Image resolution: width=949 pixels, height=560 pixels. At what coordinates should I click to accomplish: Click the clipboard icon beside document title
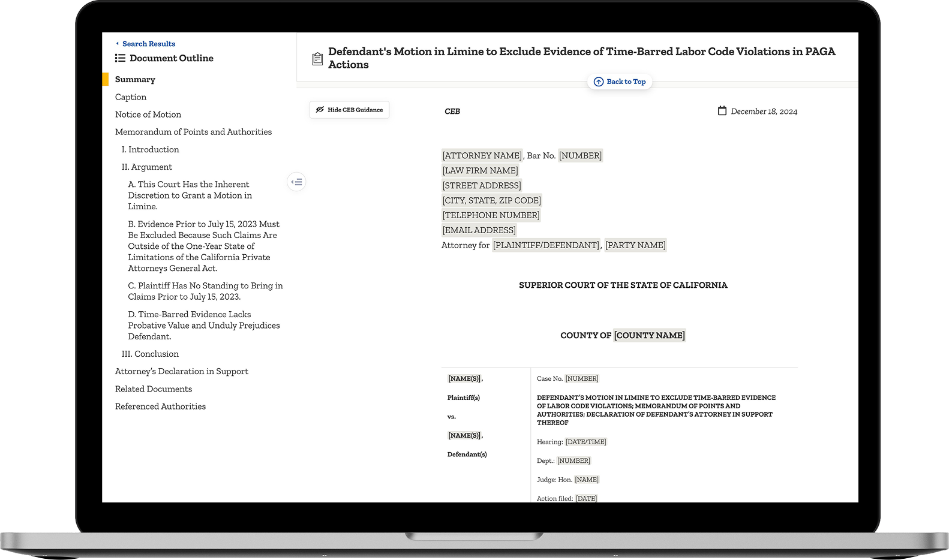[317, 59]
